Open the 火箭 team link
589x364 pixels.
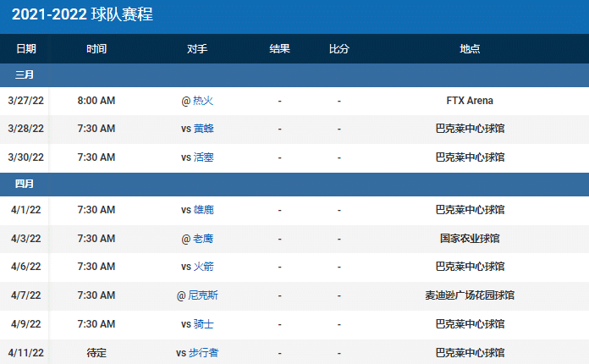click(203, 267)
